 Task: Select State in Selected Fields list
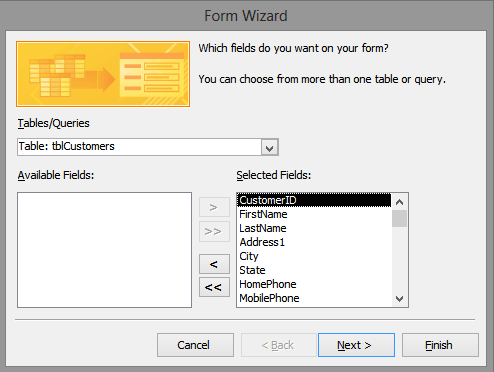pos(314,270)
